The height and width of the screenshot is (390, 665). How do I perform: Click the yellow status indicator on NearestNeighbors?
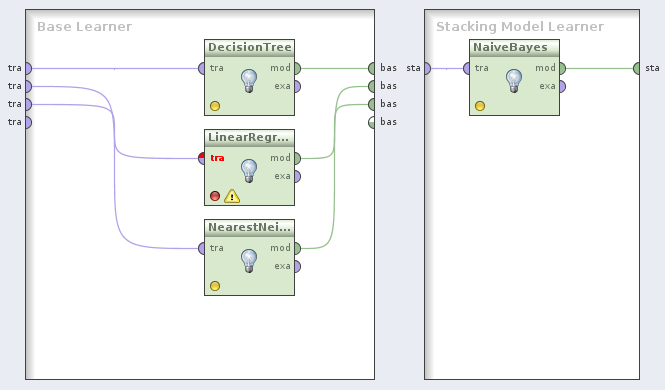pos(215,286)
